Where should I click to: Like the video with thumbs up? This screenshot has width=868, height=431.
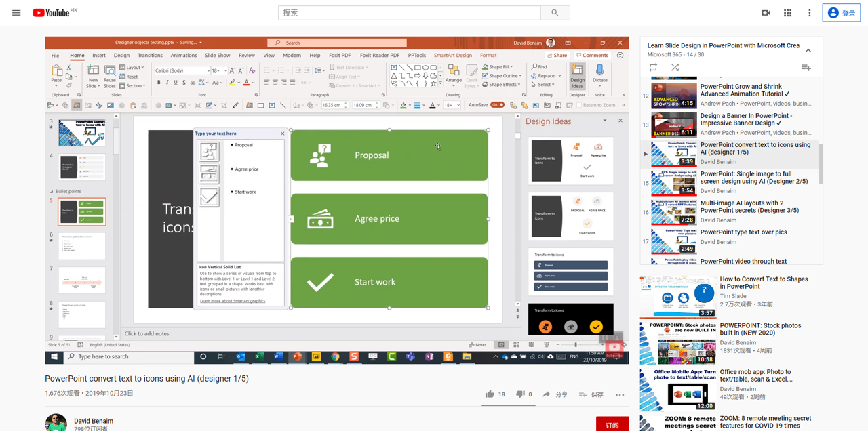click(490, 394)
